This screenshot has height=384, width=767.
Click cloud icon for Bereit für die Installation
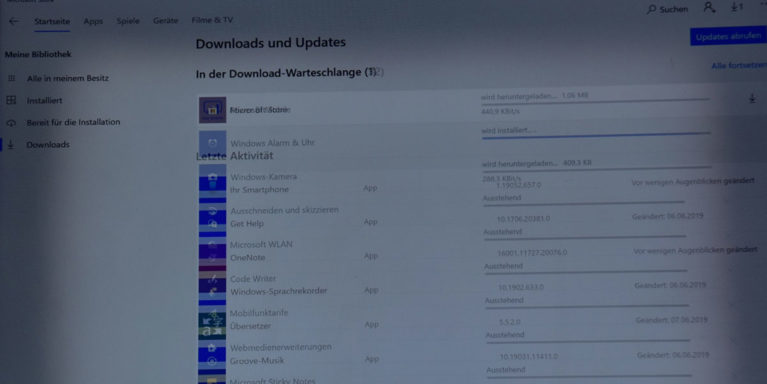11,122
